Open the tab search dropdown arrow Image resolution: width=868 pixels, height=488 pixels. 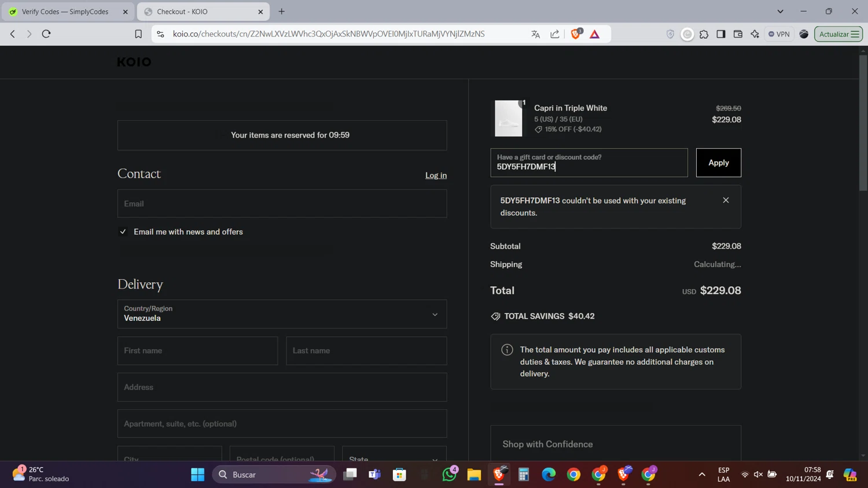click(x=780, y=12)
